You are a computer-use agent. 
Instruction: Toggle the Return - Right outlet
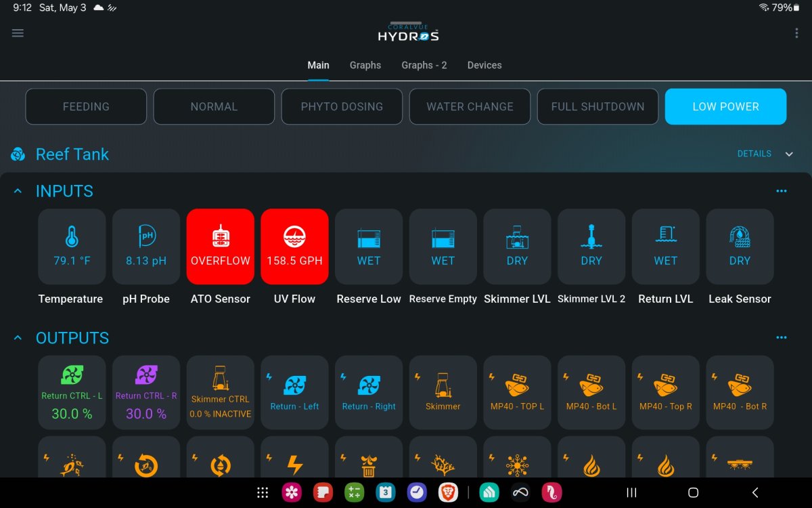(x=369, y=393)
